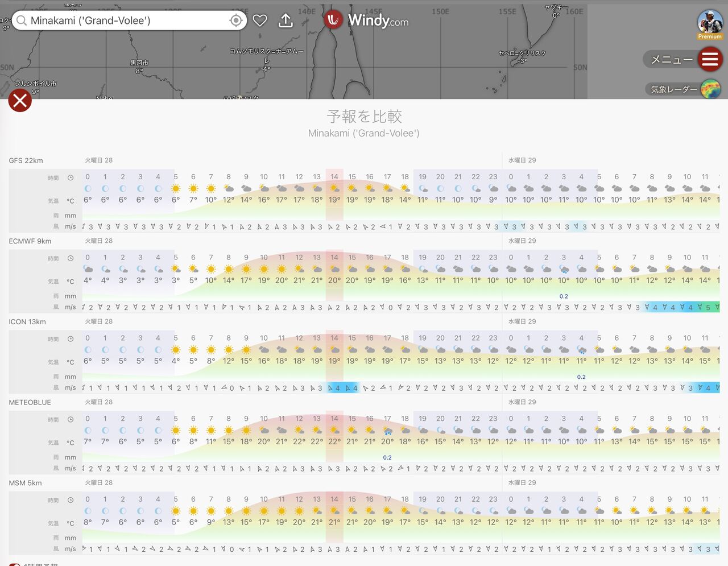Click the rain cloud icon in ICON at Wednesday 4
This screenshot has height=566, width=728.
(x=581, y=350)
